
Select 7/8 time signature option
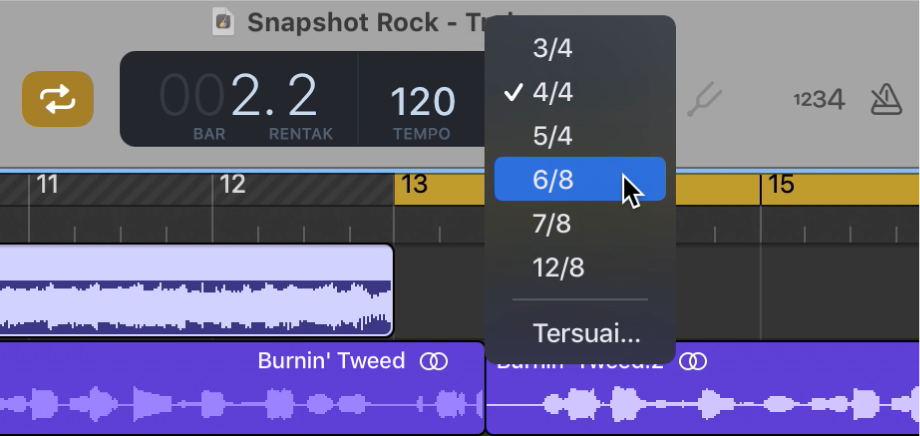pos(551,224)
